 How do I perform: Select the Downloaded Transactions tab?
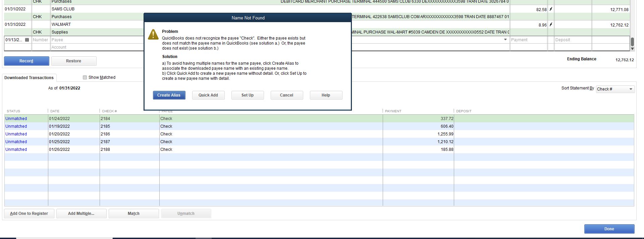pyautogui.click(x=29, y=78)
